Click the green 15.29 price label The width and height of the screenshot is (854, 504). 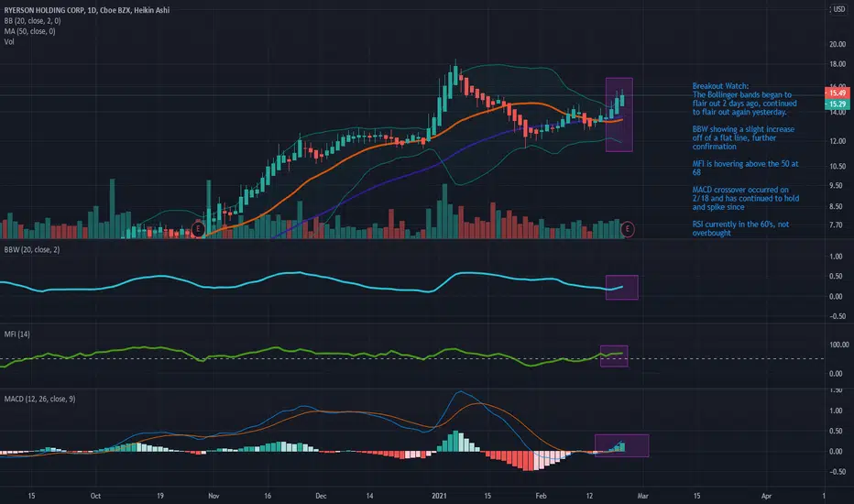(x=838, y=104)
